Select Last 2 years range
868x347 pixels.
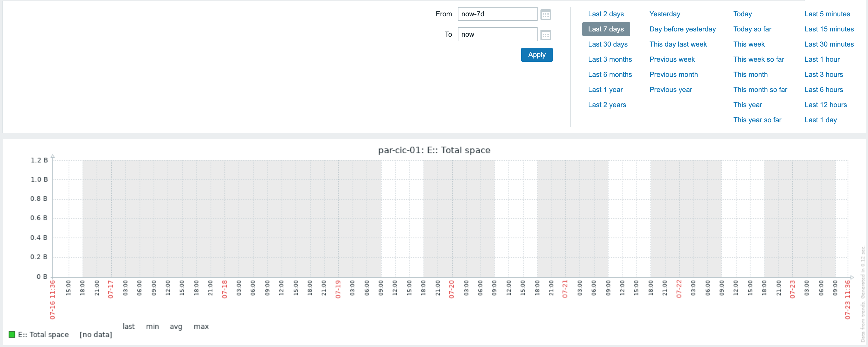[607, 105]
